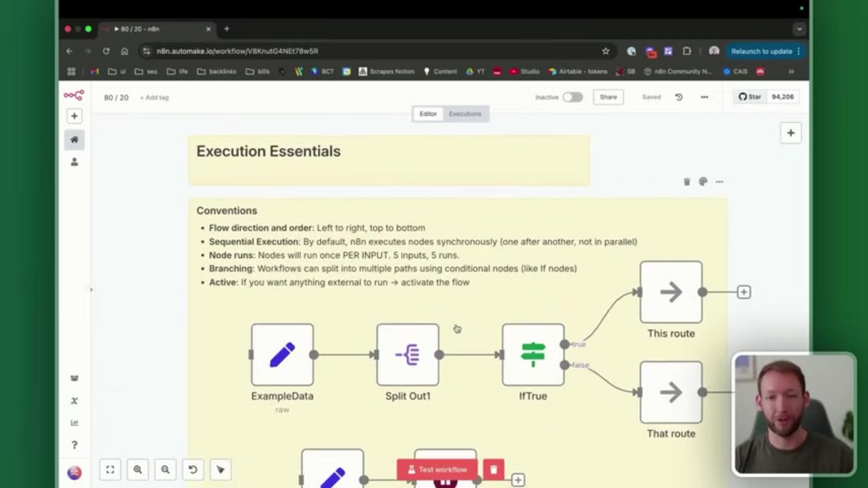Open workflow history clock icon

click(x=678, y=97)
